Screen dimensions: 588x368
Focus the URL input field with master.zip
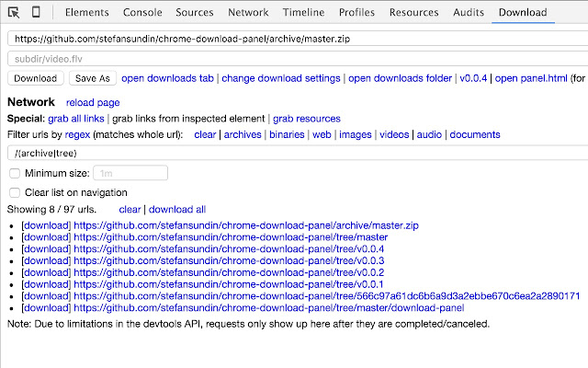pyautogui.click(x=298, y=39)
